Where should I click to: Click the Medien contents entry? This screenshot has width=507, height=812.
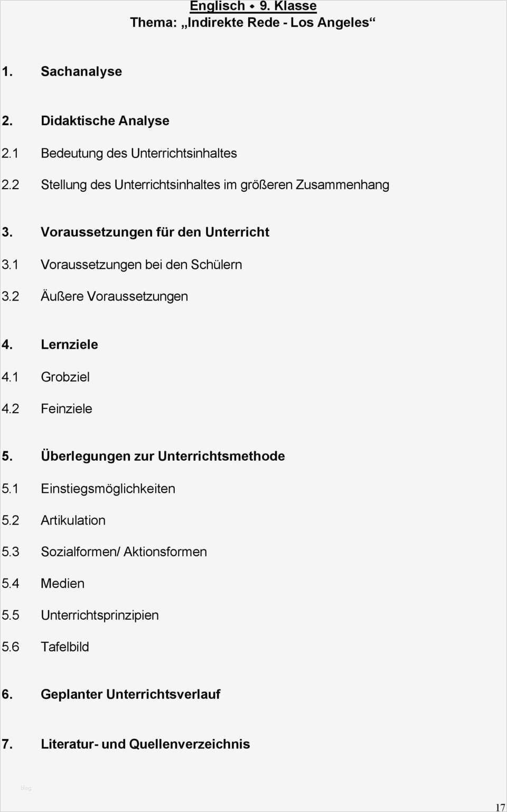pos(62,584)
